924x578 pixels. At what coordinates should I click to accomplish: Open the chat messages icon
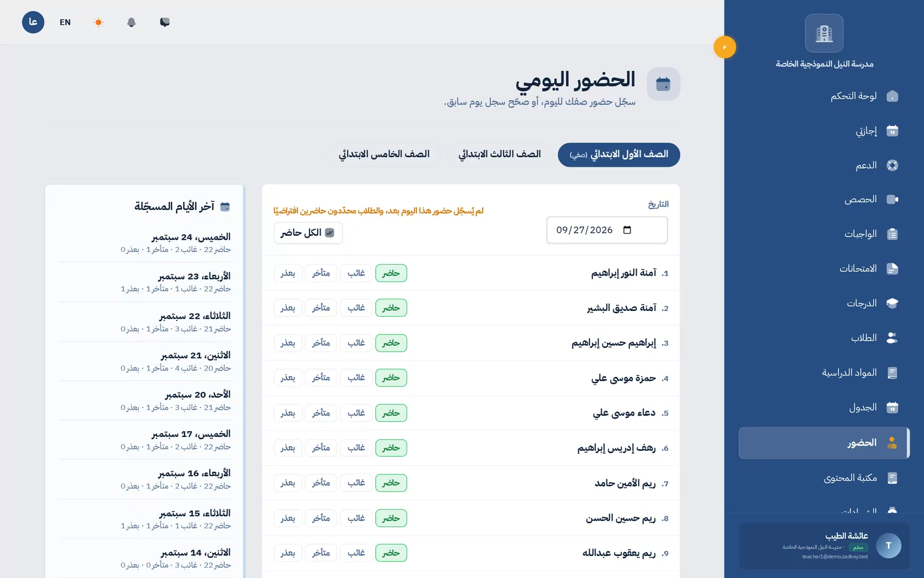tap(165, 22)
